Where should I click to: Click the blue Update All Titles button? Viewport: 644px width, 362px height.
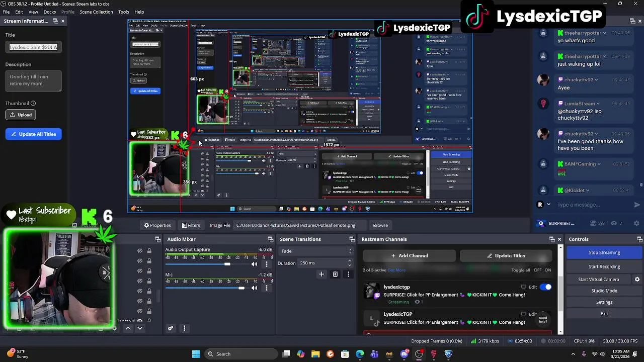click(x=34, y=134)
